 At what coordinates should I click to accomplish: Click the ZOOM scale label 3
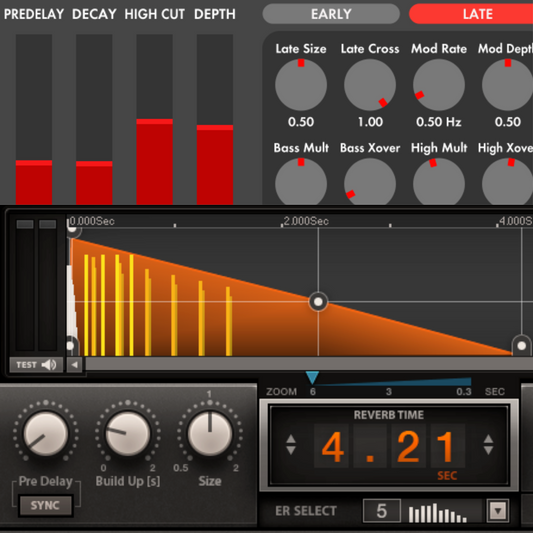pyautogui.click(x=389, y=392)
